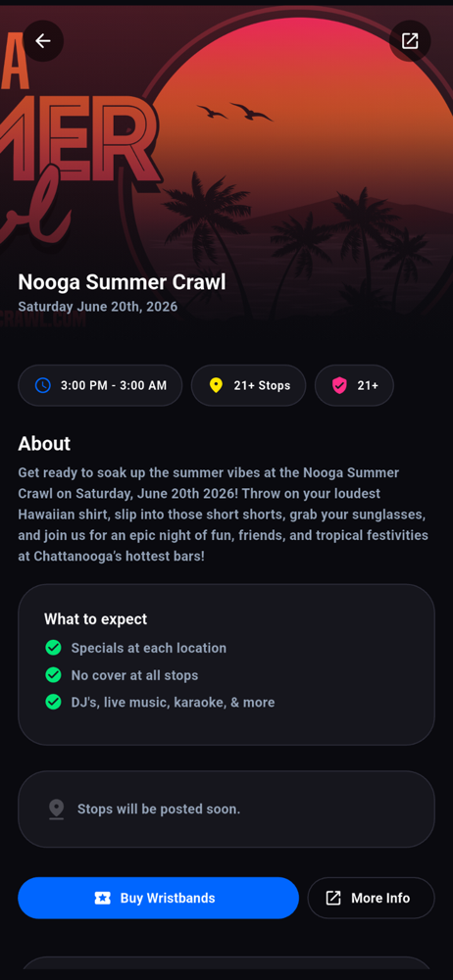453x980 pixels.
Task: Tap checkmark next to No cover at all stops
Action: tap(53, 675)
